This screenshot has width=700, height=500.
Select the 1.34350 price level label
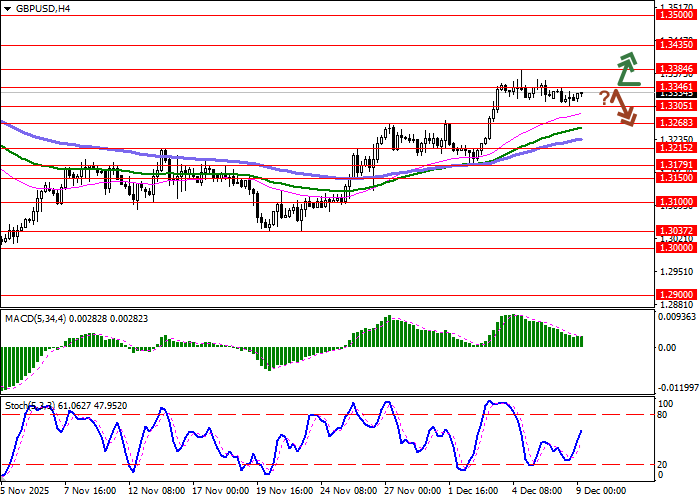click(676, 45)
